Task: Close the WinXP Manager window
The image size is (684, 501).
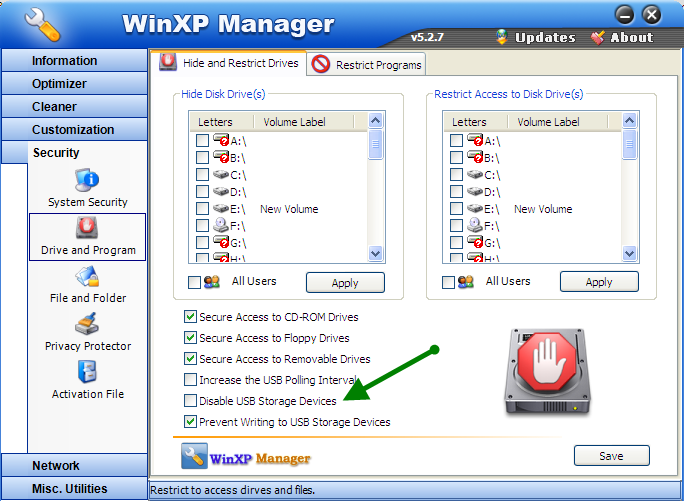Action: click(x=652, y=16)
